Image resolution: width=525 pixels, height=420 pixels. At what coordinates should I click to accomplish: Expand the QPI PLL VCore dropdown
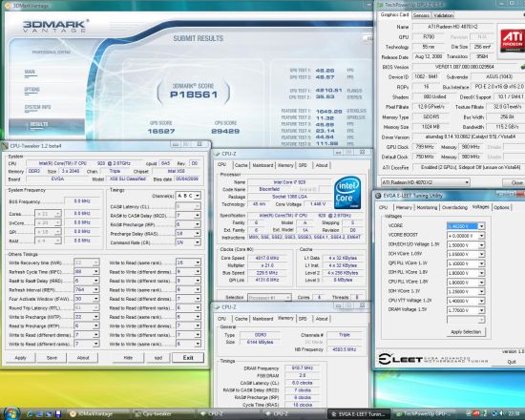[x=481, y=263]
